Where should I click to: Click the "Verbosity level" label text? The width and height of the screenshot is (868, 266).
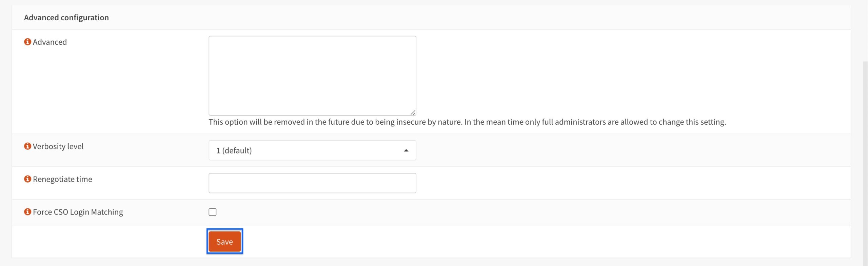coord(58,146)
